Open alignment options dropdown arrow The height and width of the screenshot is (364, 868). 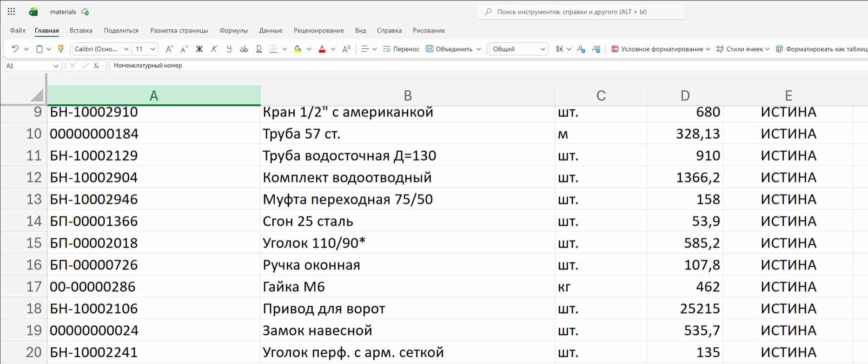tap(374, 49)
